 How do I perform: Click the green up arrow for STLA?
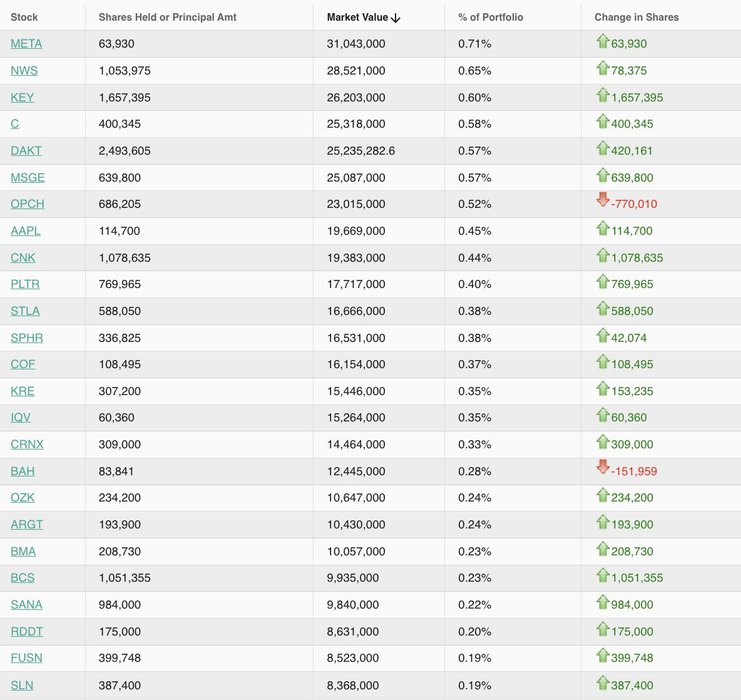tap(603, 309)
